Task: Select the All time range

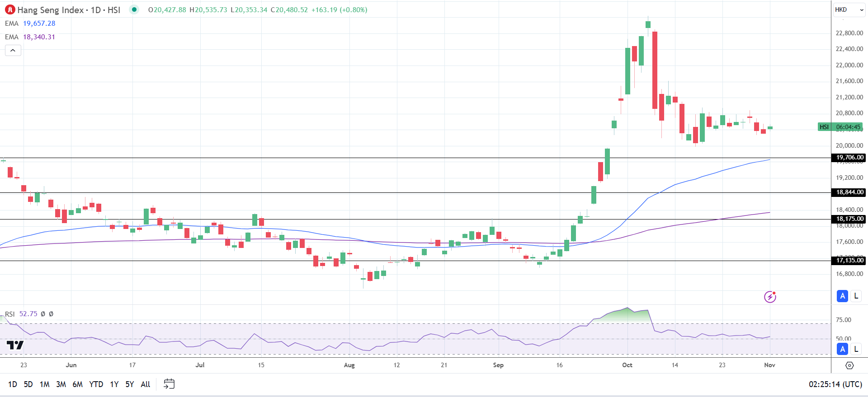Action: [146, 384]
